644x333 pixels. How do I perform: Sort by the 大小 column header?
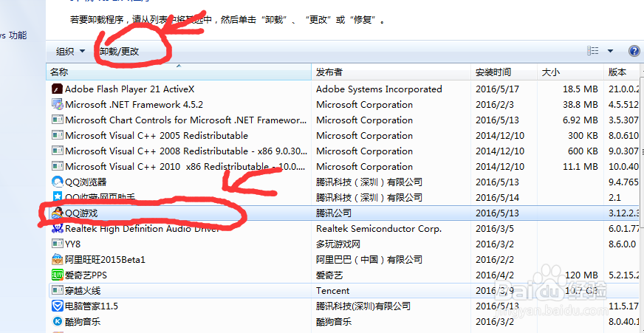551,72
